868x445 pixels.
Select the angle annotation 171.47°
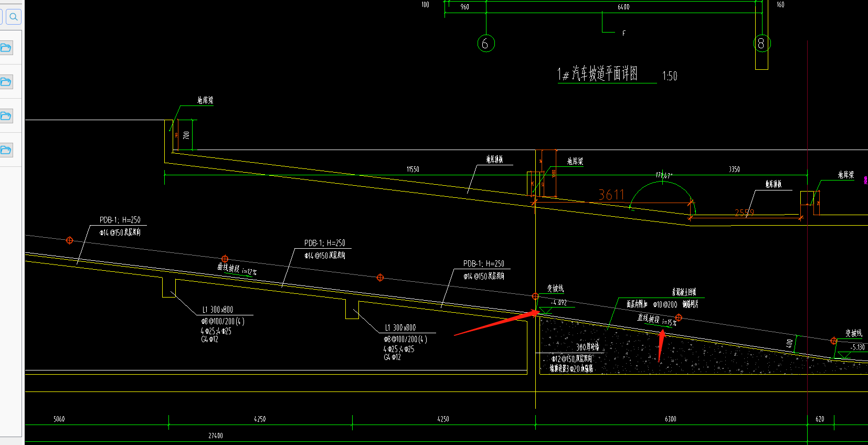click(664, 175)
